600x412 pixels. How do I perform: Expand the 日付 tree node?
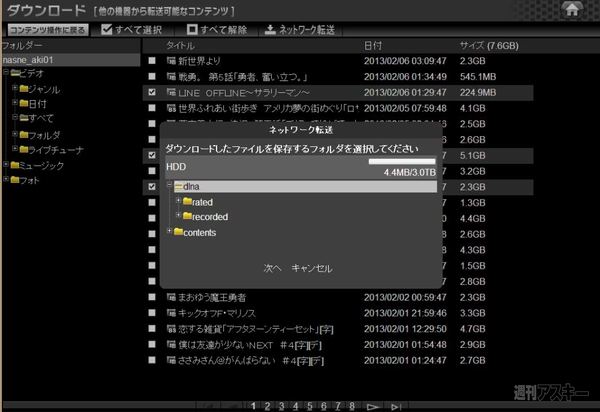click(x=15, y=102)
